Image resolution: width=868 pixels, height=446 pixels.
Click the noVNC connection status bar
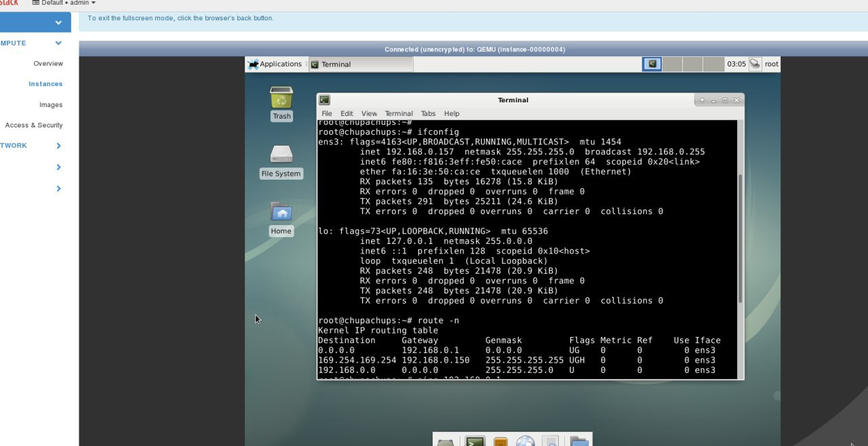click(475, 49)
